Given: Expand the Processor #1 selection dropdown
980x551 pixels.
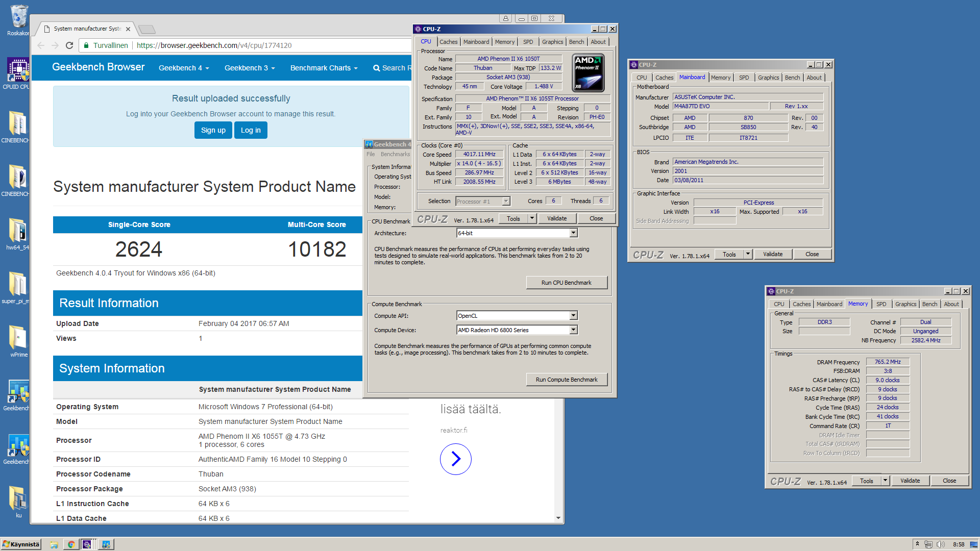Looking at the screenshot, I should (x=506, y=202).
